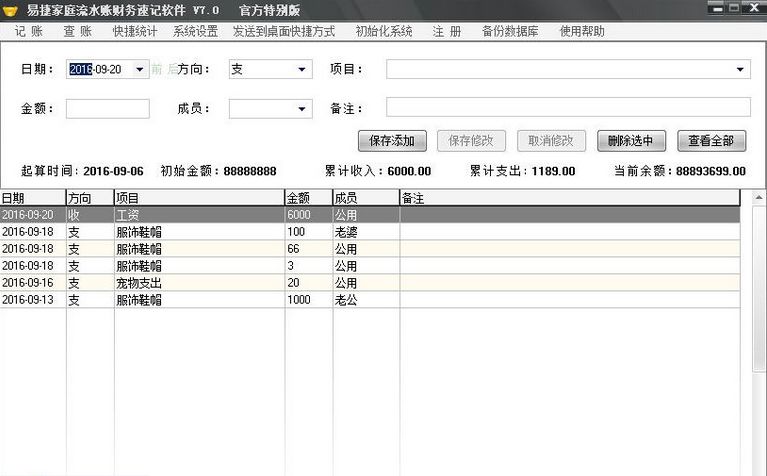
Task: Open the 查账 menu
Action: click(x=77, y=31)
